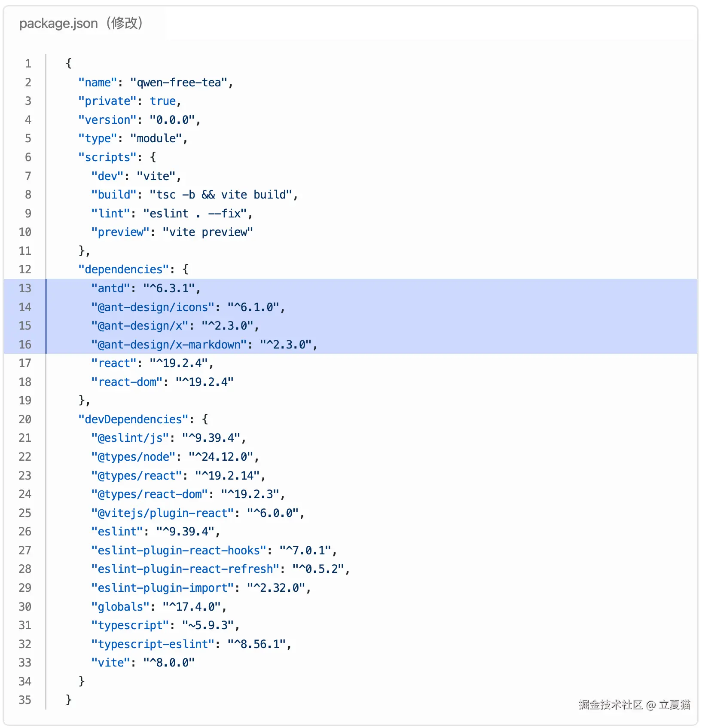
Task: Click the "^8.0.0" vite version string
Action: [x=169, y=663]
